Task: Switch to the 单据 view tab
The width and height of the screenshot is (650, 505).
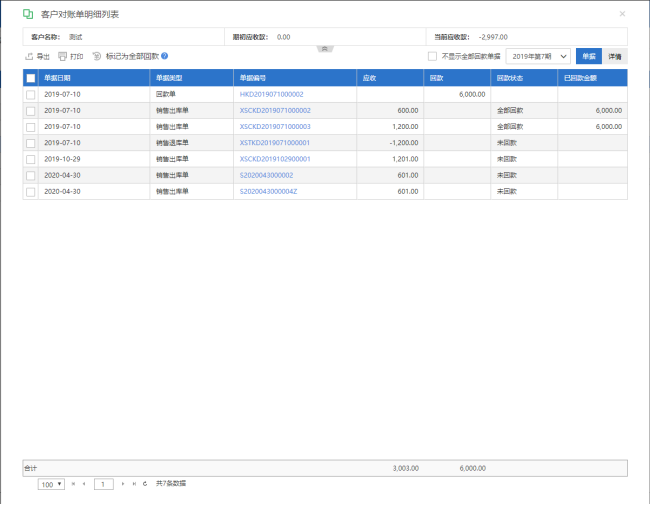Action: point(589,56)
